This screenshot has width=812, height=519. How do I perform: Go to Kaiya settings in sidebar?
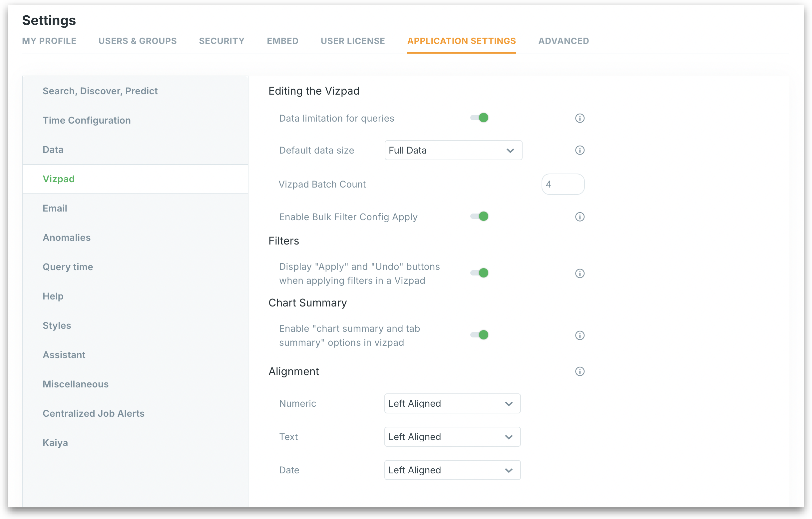[55, 443]
